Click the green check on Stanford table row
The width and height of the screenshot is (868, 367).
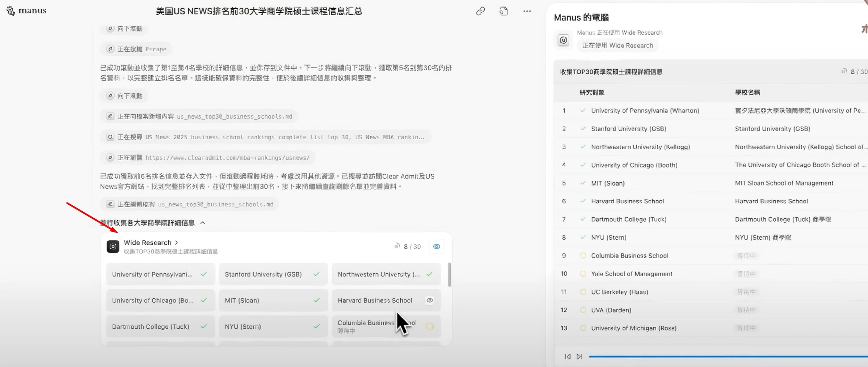pyautogui.click(x=583, y=128)
